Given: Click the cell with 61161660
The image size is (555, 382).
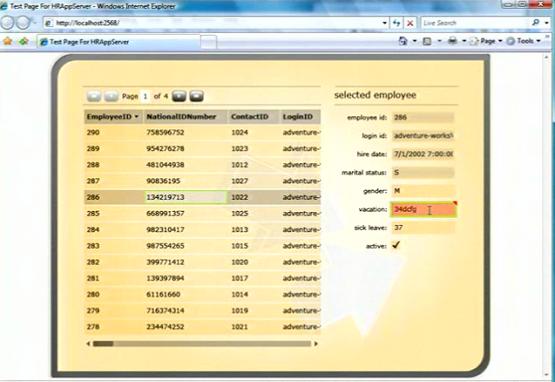Looking at the screenshot, I should point(185,295).
